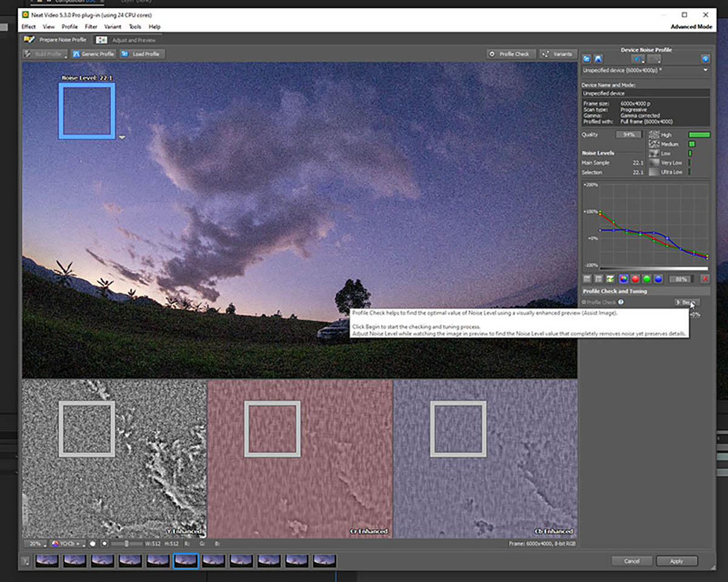Toggle the combined RGB channels sphere
Viewport: 728px width, 582px height.
pos(623,279)
